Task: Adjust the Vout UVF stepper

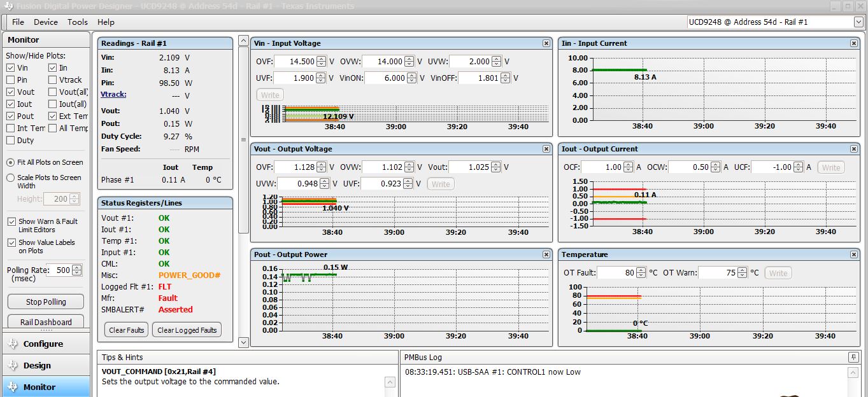Action: coord(408,184)
